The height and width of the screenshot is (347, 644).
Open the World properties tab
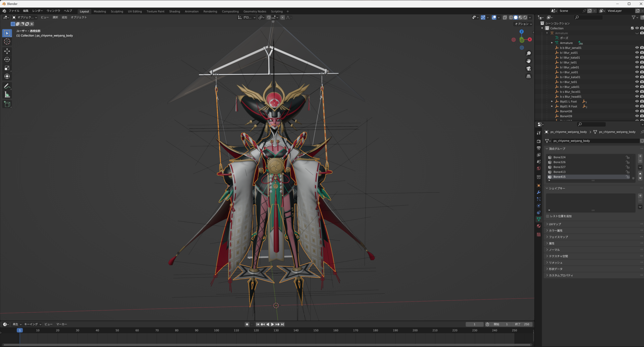tap(539, 168)
